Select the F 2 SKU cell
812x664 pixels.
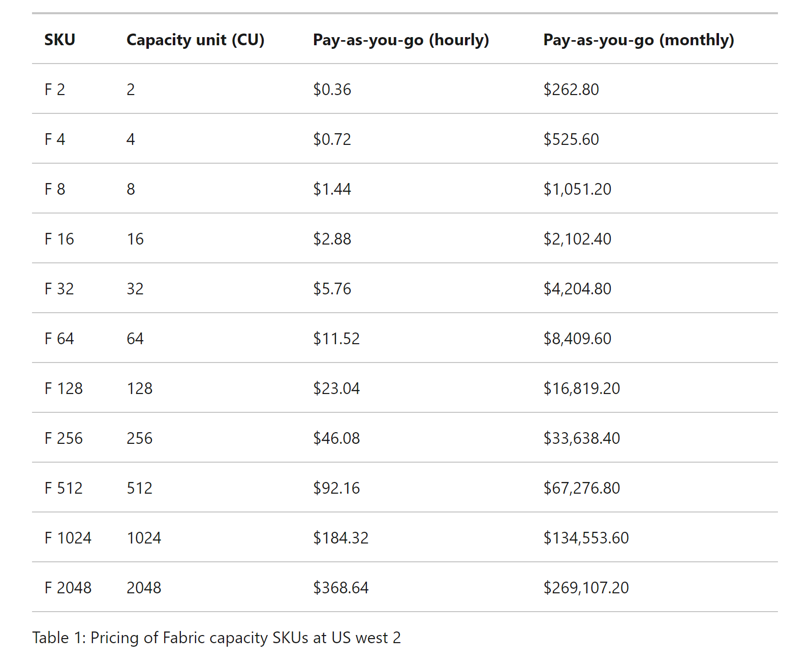tap(55, 89)
